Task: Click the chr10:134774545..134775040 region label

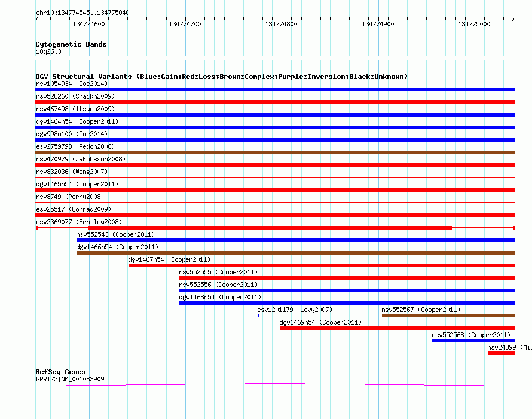Action: (x=82, y=13)
